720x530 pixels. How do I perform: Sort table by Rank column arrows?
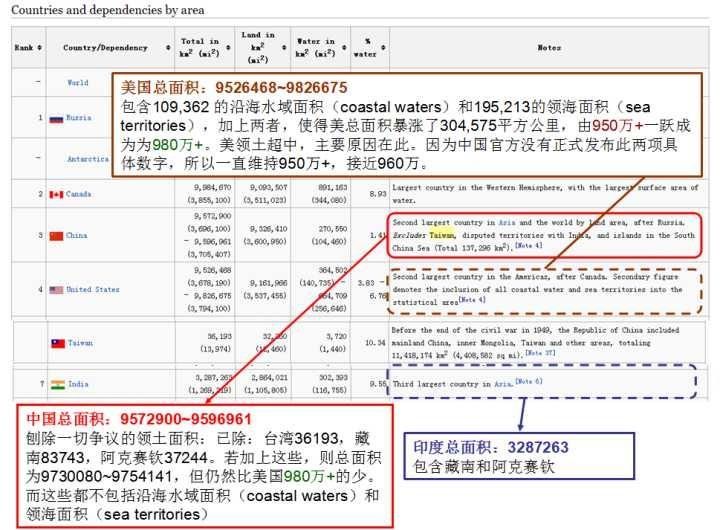(x=39, y=48)
